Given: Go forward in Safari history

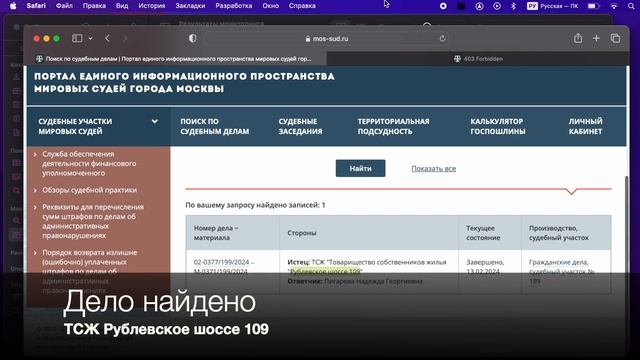Looking at the screenshot, I should coord(124,38).
